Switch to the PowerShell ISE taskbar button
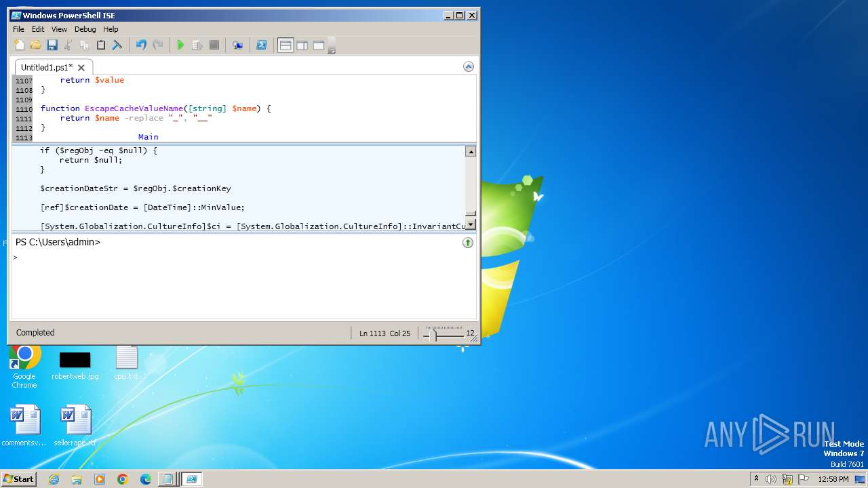The width and height of the screenshot is (868, 488). pos(192,479)
